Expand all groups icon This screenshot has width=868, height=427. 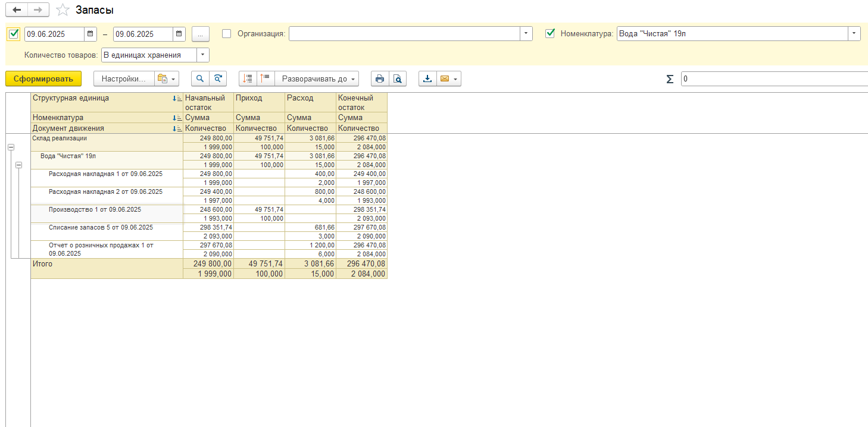(x=266, y=79)
